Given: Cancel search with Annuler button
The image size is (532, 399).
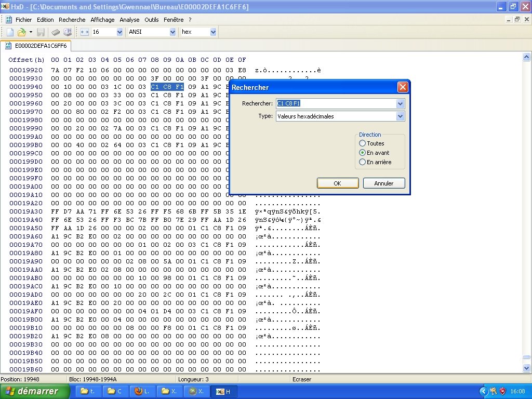Looking at the screenshot, I should pyautogui.click(x=384, y=183).
